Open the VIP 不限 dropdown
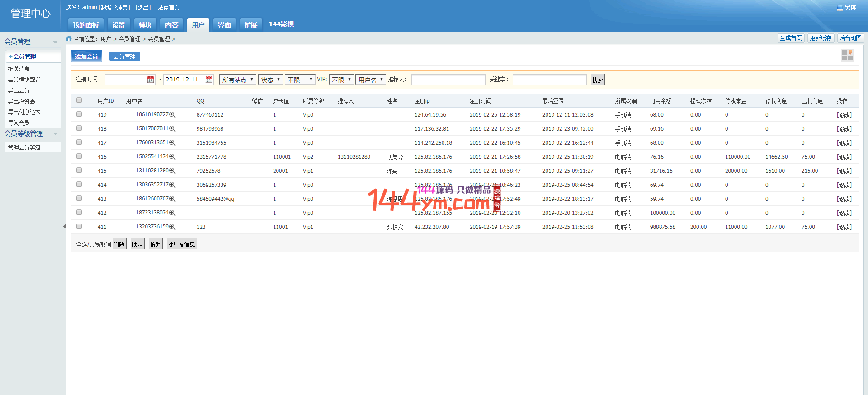This screenshot has width=868, height=395. tap(341, 80)
